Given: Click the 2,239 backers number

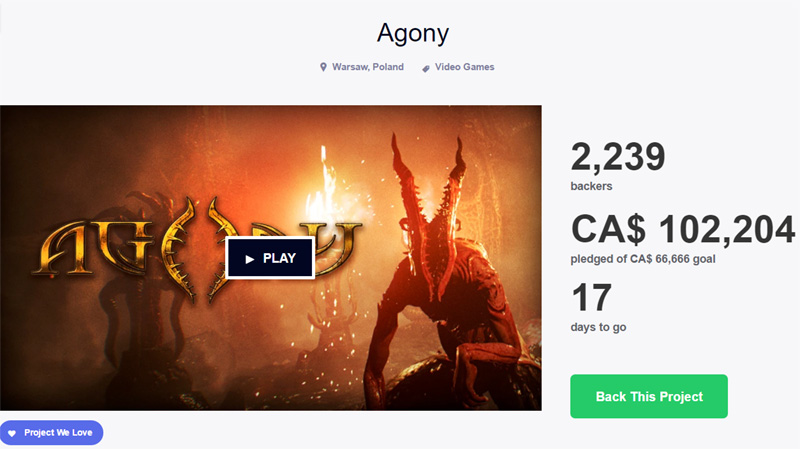Looking at the screenshot, I should click(618, 157).
